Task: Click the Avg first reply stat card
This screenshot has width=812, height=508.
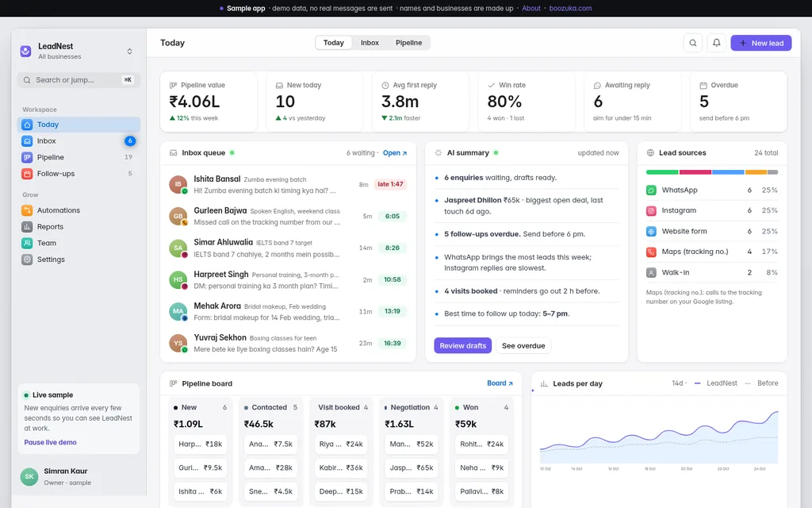Action: tap(420, 102)
